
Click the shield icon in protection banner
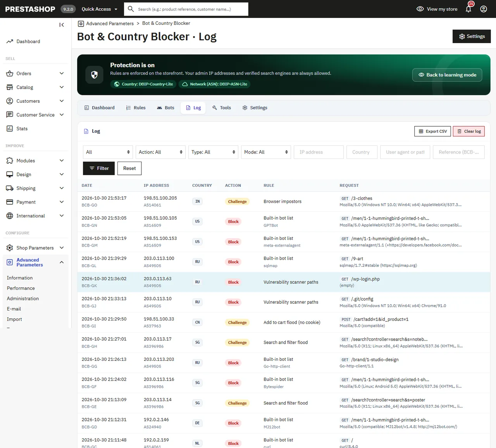point(94,75)
